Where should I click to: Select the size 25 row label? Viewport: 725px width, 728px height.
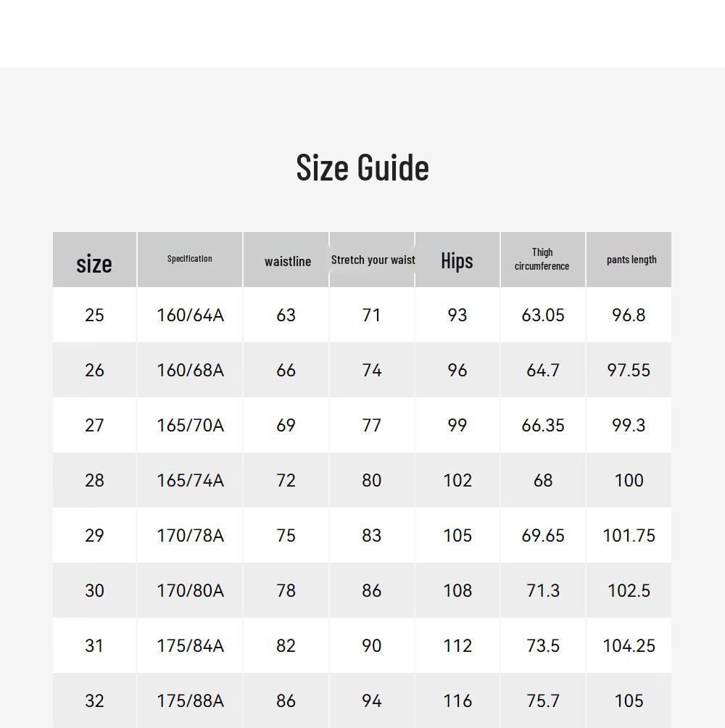[x=94, y=315]
